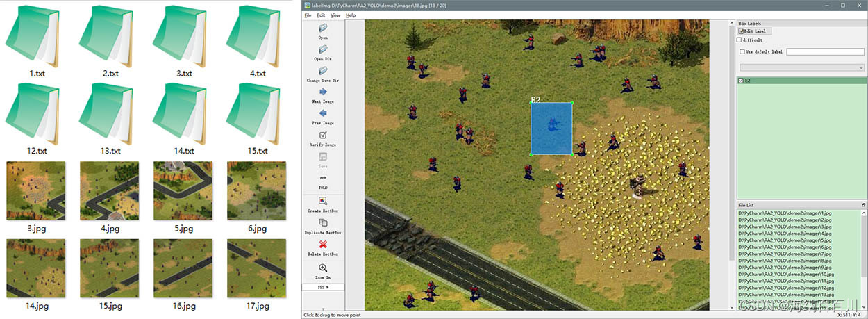Select thumbnail image 16.jpg
The image size is (868, 319).
[x=183, y=268]
